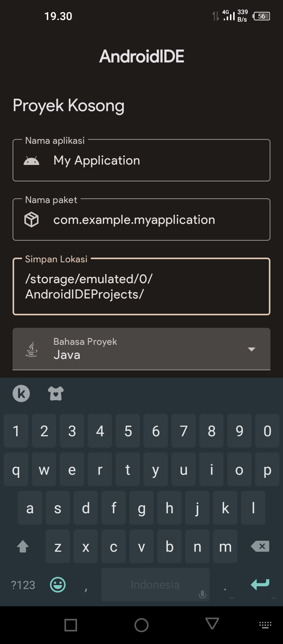Switch to symbols with the ?123 key
Screen dimensions: 283x644
[x=23, y=585]
